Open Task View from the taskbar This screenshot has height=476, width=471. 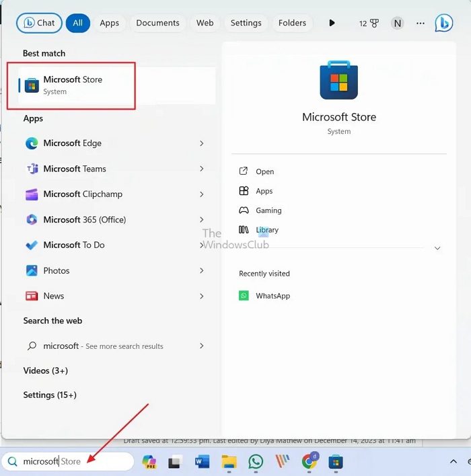[175, 462]
